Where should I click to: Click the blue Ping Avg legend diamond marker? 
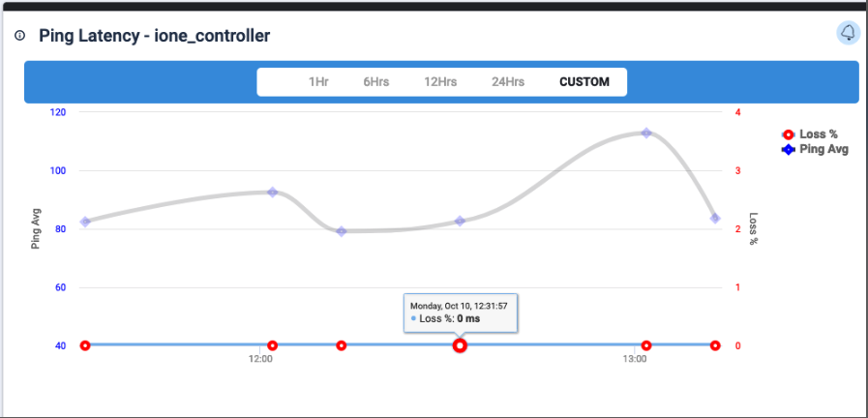pyautogui.click(x=788, y=150)
